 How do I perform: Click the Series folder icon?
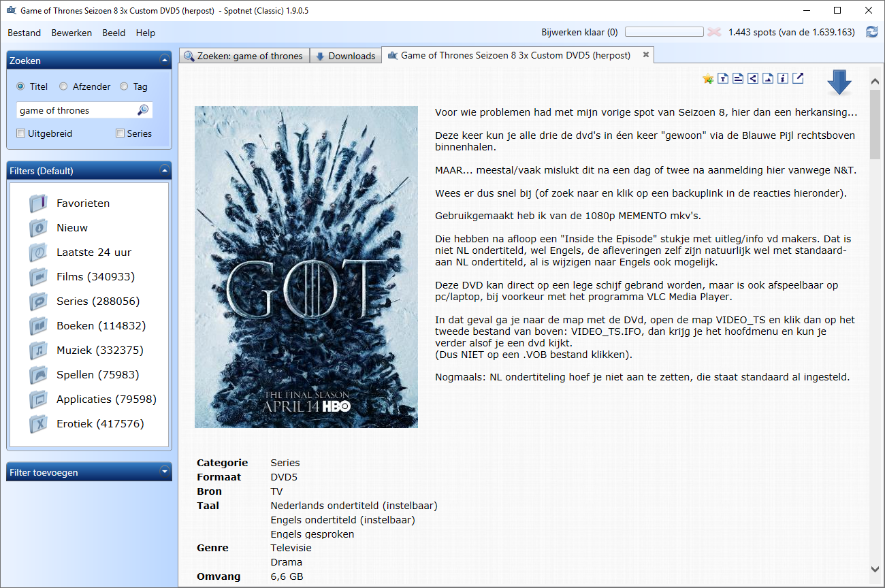[38, 301]
